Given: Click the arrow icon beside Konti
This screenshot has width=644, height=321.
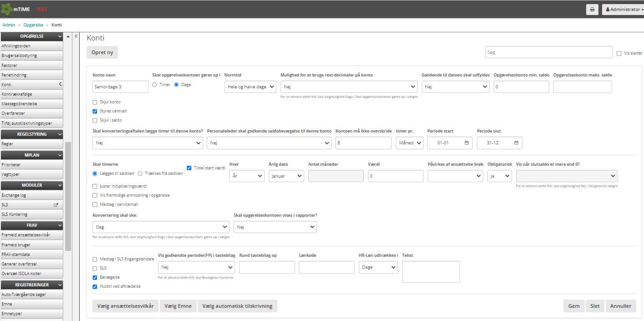Looking at the screenshot, I should click(60, 84).
